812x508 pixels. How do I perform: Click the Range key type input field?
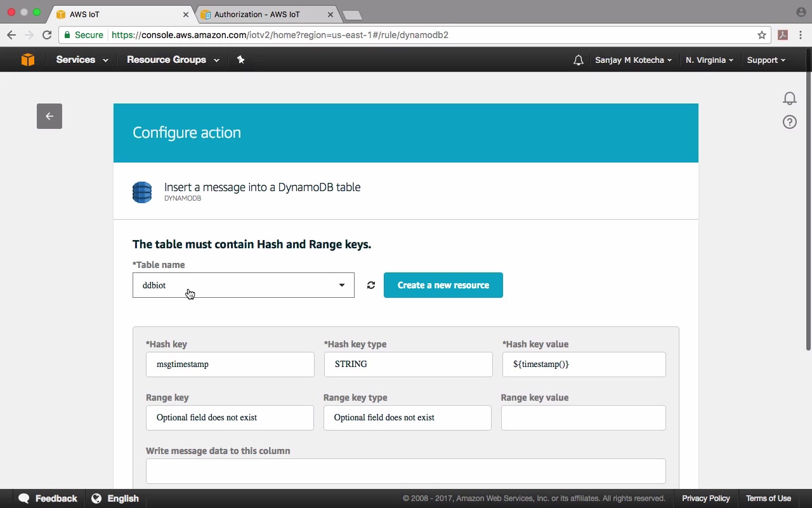407,418
